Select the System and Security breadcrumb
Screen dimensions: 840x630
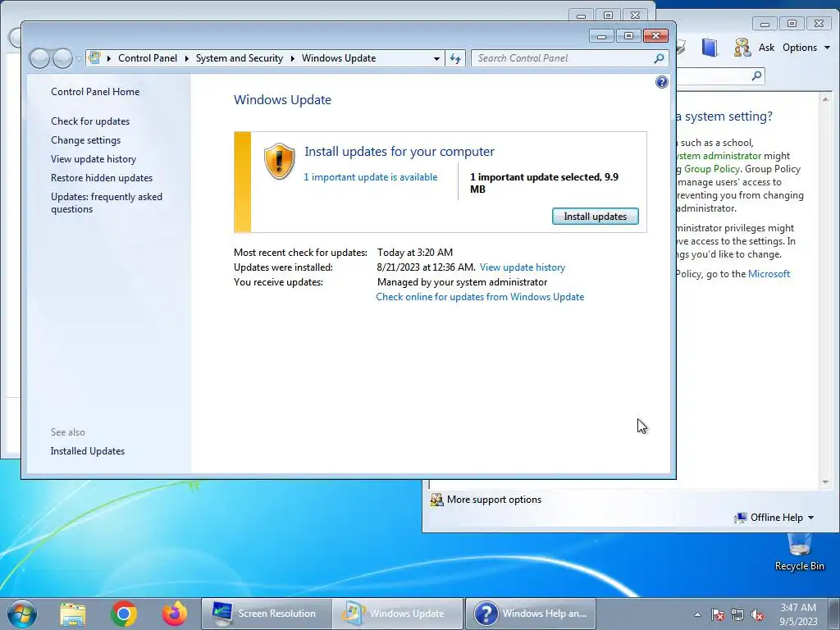[x=240, y=58]
